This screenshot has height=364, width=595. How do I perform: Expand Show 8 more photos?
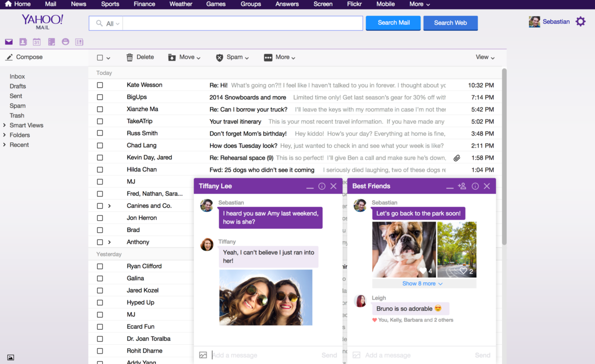point(422,284)
